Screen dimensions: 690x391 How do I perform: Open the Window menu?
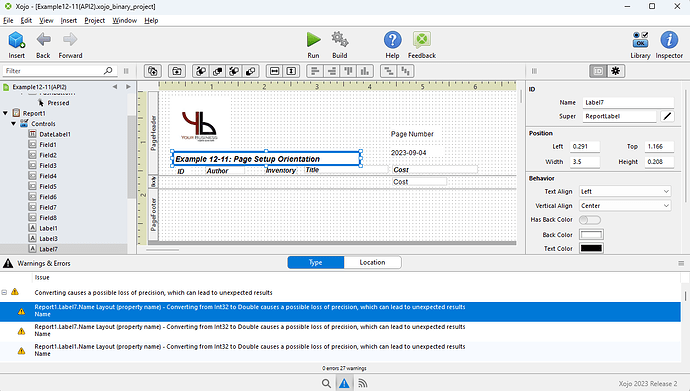click(124, 20)
